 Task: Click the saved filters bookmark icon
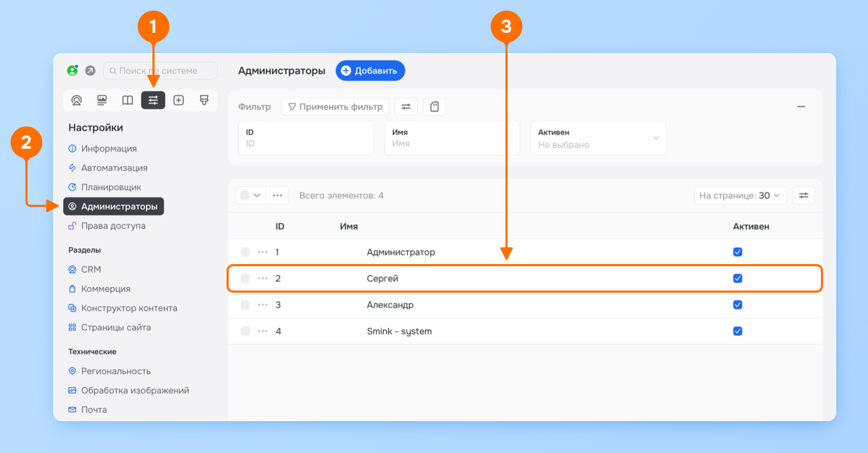(x=435, y=107)
